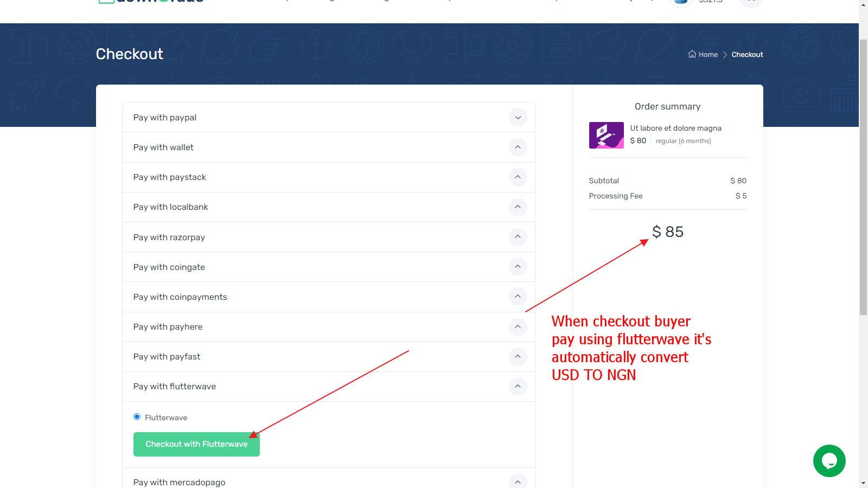Toggle the Pay with razorpay chevron
This screenshot has width=868, height=488.
click(x=518, y=237)
